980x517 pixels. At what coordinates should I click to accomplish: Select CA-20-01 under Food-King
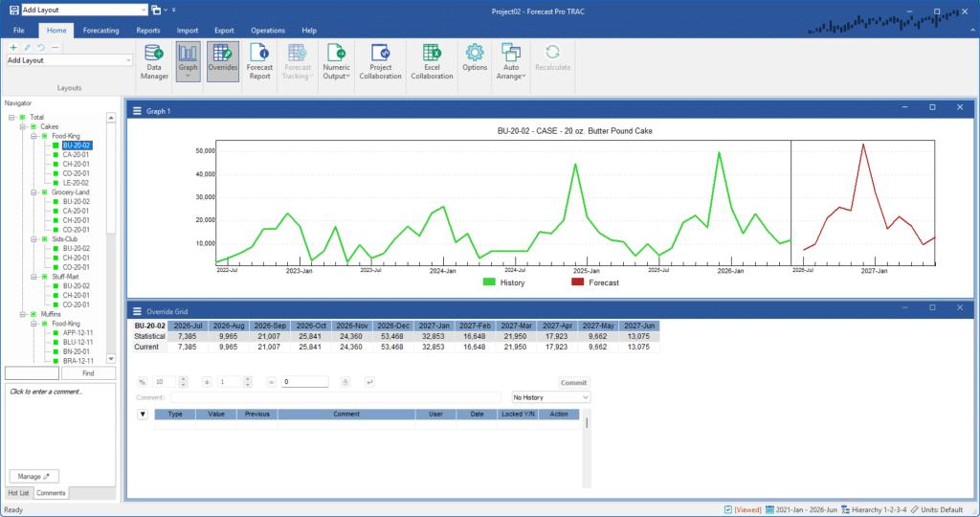coord(76,154)
